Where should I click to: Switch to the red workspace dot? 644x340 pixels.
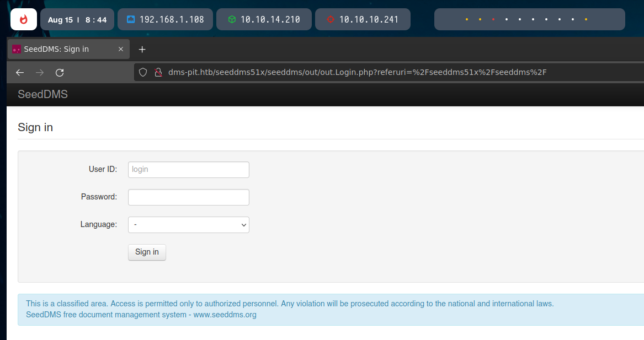coord(493,20)
